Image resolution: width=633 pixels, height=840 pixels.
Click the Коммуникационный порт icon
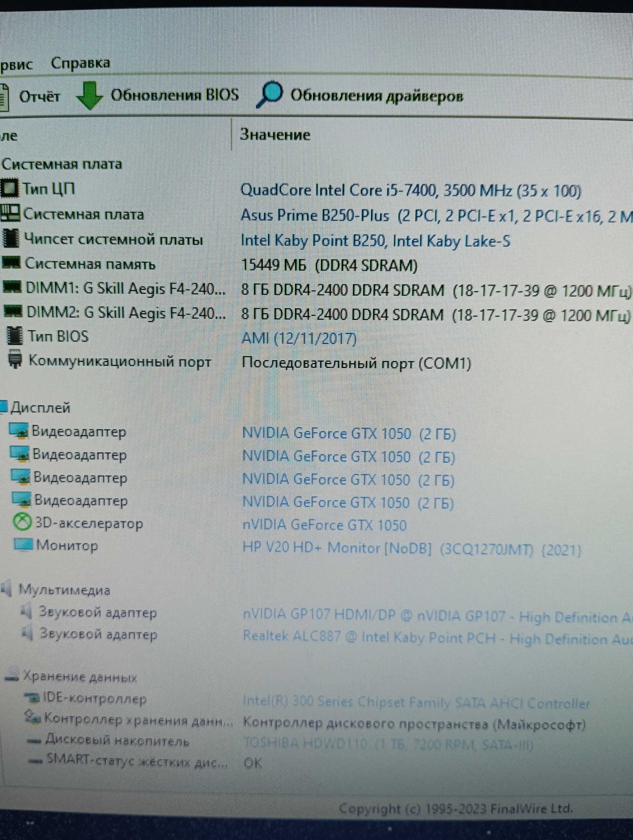[x=15, y=359]
